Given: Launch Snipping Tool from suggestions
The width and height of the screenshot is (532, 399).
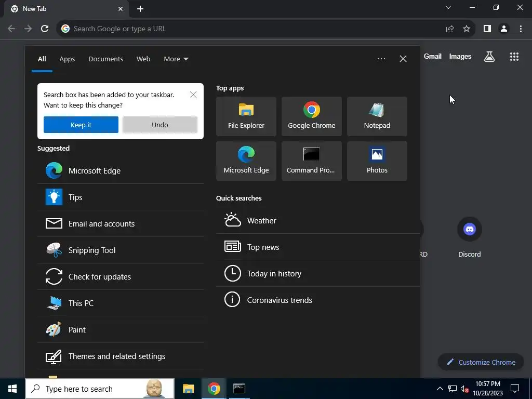Looking at the screenshot, I should click(x=121, y=250).
